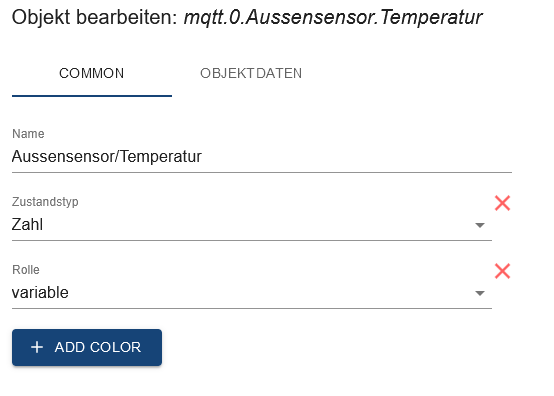Remove the Zustandstyp field with red X
This screenshot has height=396, width=554.
pyautogui.click(x=502, y=203)
